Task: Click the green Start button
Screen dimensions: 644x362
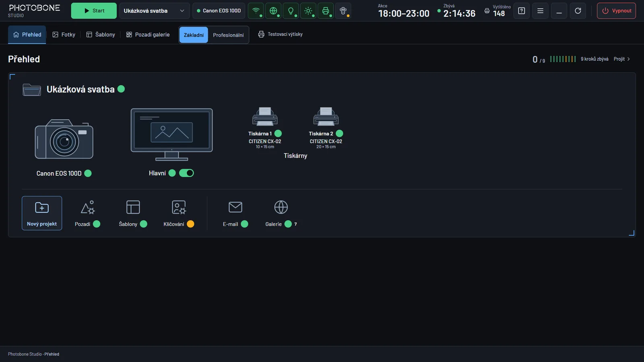Action: pyautogui.click(x=94, y=11)
